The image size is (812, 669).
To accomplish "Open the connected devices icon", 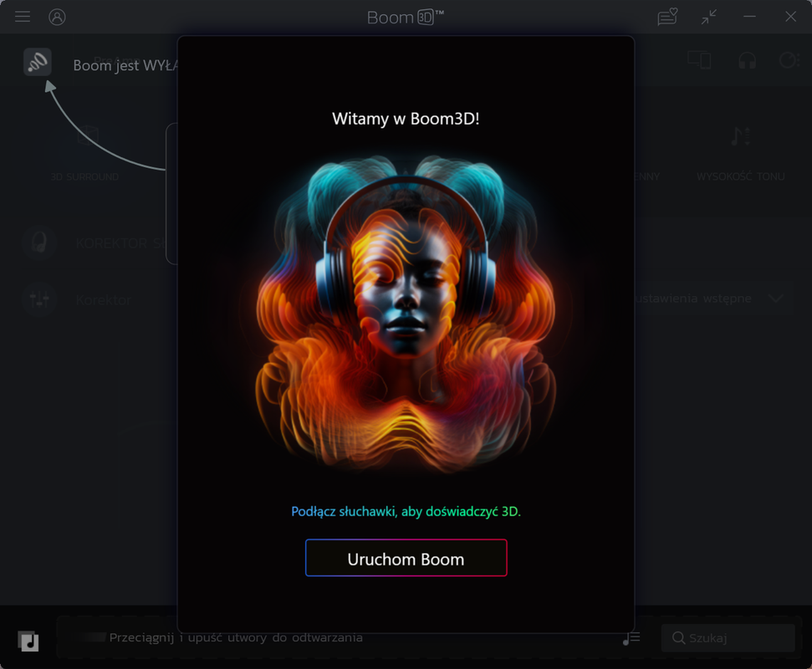I will 699,60.
